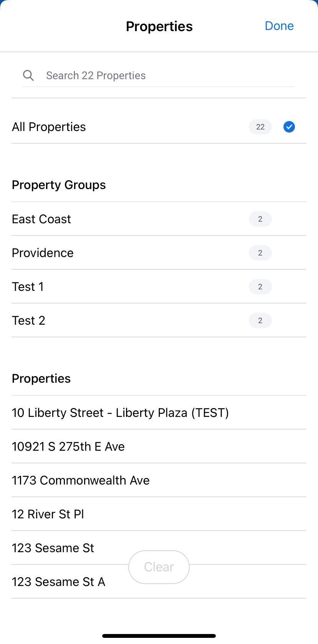Select 1173 Commonwealth Ave property
Image resolution: width=318 pixels, height=644 pixels.
[81, 480]
